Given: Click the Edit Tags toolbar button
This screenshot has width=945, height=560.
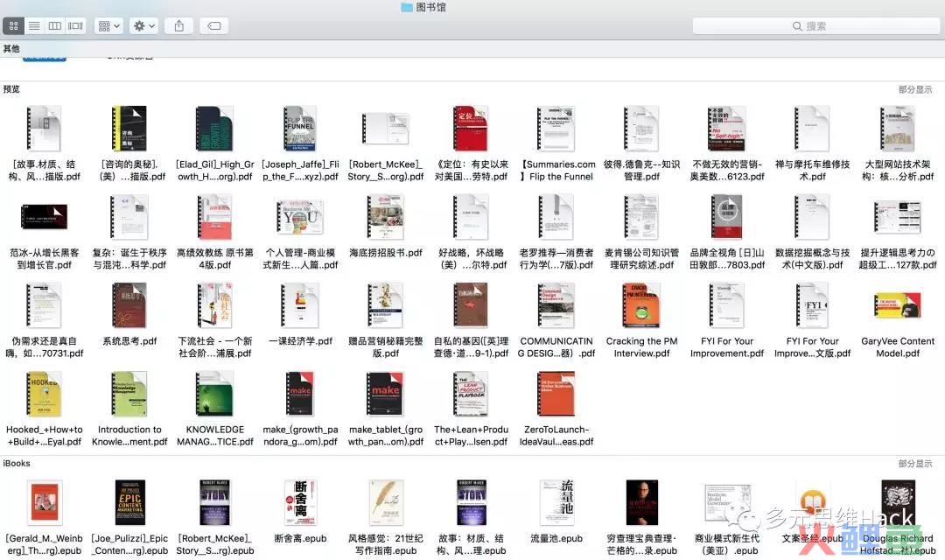Looking at the screenshot, I should coord(214,26).
